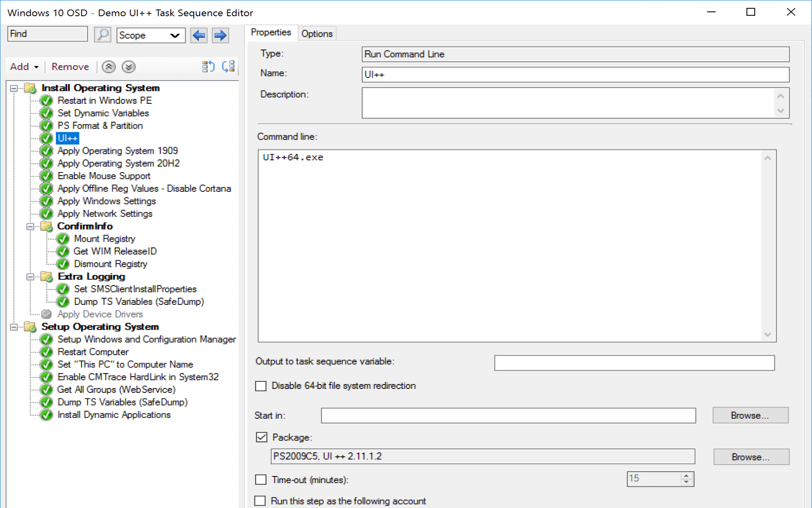
Task: Open the Add menu
Action: (x=24, y=67)
